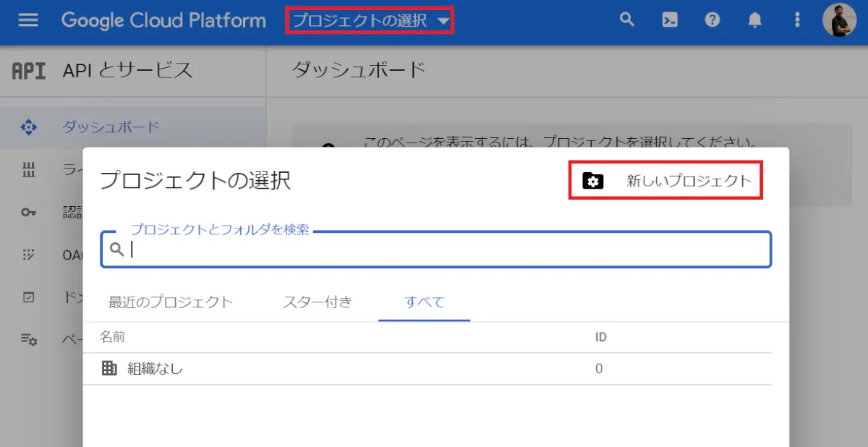Click the magnifier icon in search field
This screenshot has height=447, width=868.
(116, 250)
